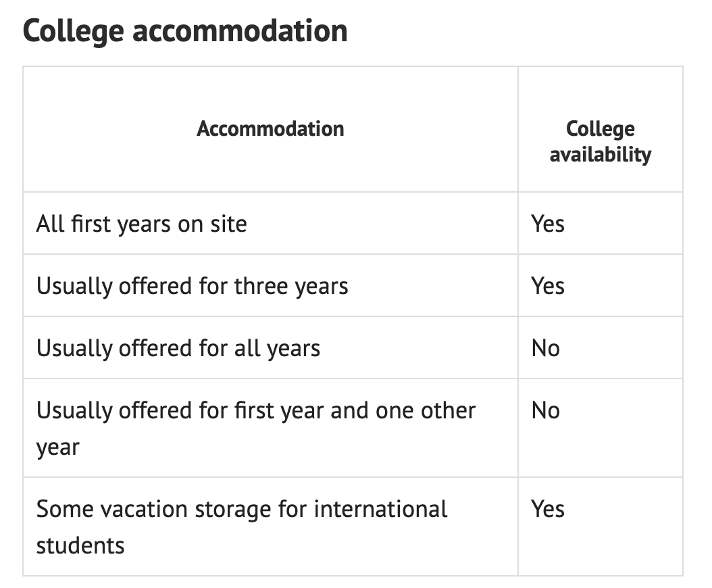The image size is (712, 588).
Task: Click the word 'site' in the first row
Action: pyautogui.click(x=228, y=224)
